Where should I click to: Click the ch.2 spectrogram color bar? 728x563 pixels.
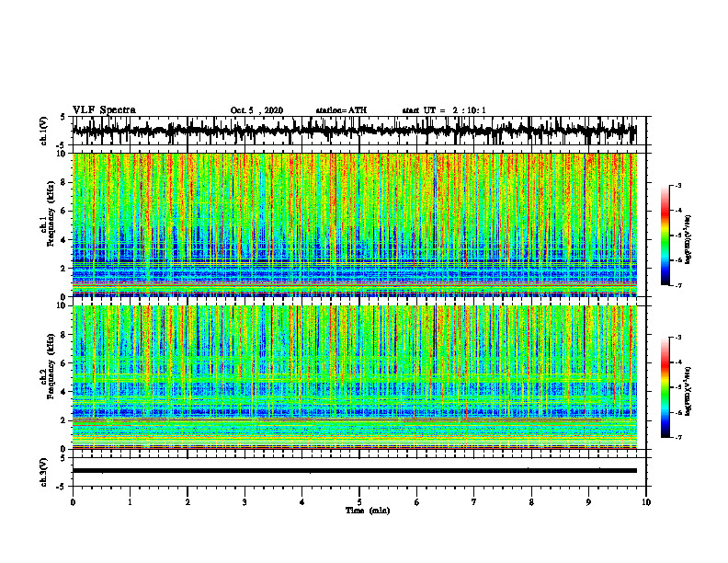pyautogui.click(x=665, y=387)
